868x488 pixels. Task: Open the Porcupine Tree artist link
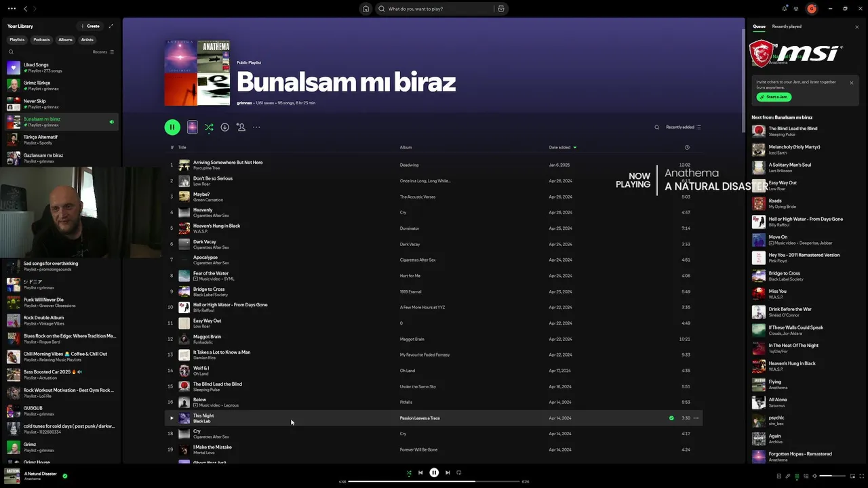[205, 168]
